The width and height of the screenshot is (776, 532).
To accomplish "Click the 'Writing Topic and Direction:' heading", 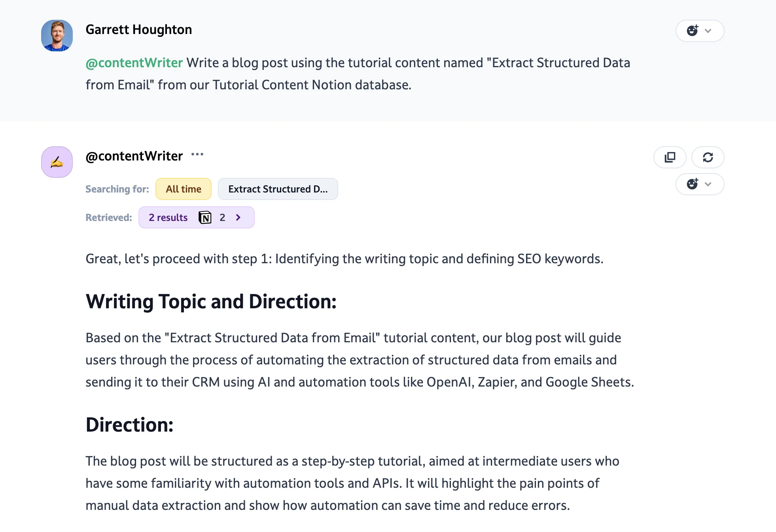I will pos(211,302).
